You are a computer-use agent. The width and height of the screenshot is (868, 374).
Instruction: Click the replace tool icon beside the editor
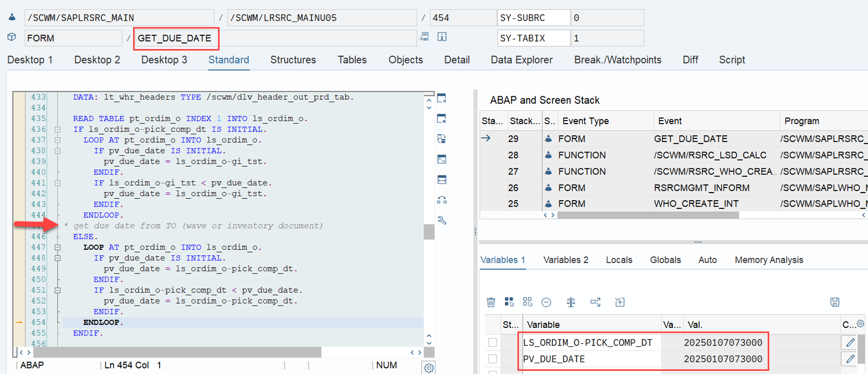point(442,139)
